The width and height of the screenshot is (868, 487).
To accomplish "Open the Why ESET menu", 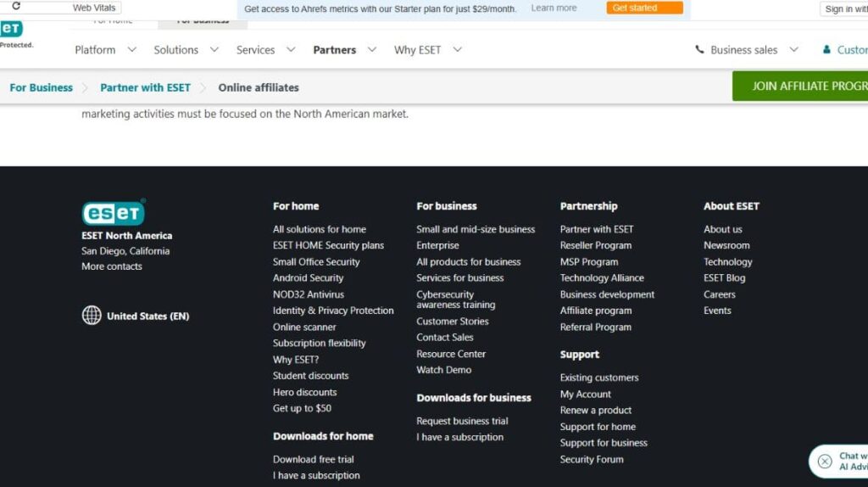I will coord(417,50).
